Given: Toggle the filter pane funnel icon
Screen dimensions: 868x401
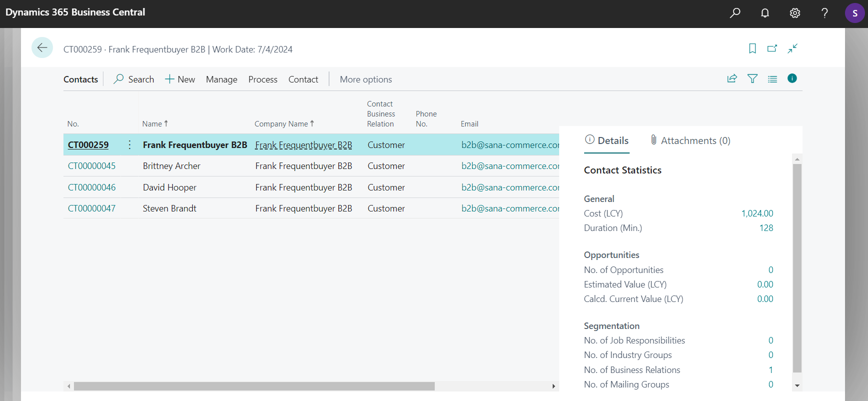Looking at the screenshot, I should click(753, 78).
